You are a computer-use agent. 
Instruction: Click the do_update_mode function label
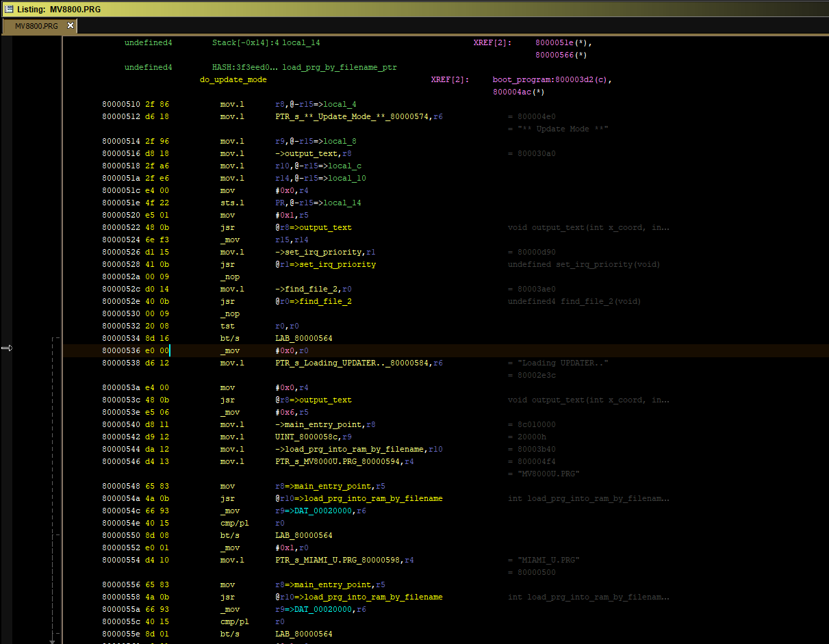point(233,79)
